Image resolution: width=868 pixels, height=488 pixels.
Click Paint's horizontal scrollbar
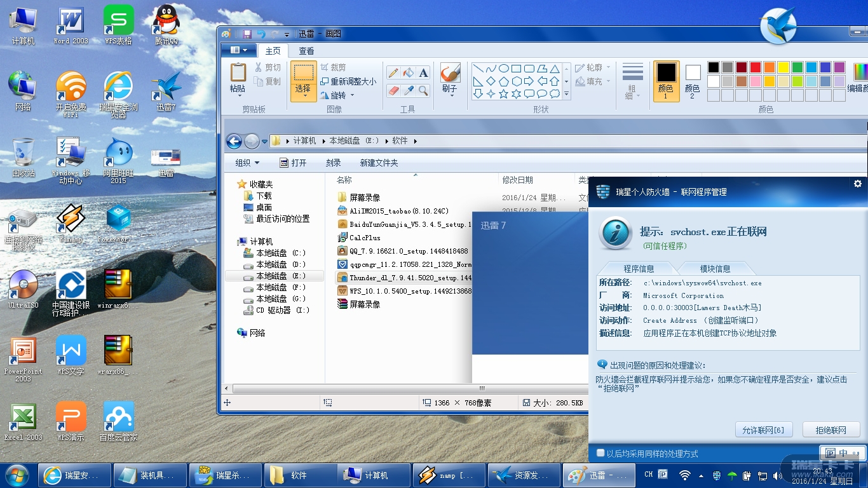410,389
